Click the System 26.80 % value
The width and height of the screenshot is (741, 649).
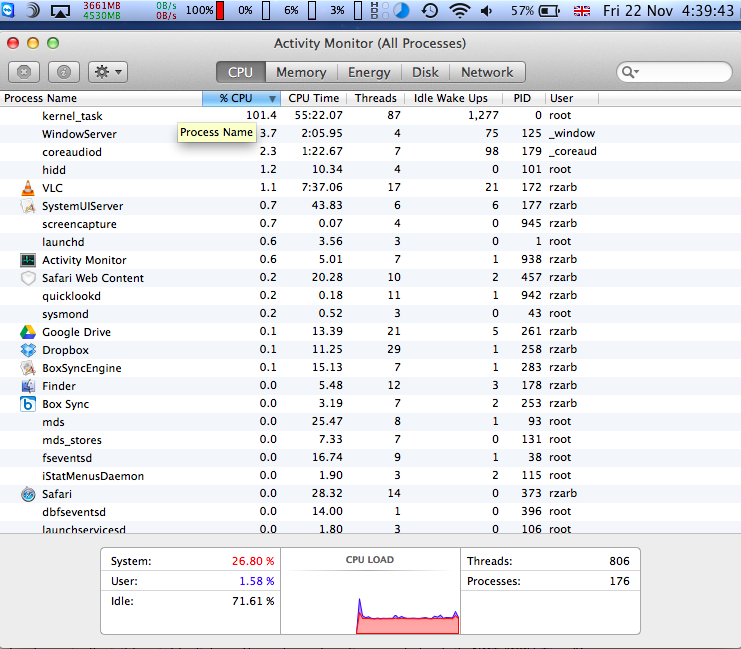(x=253, y=561)
